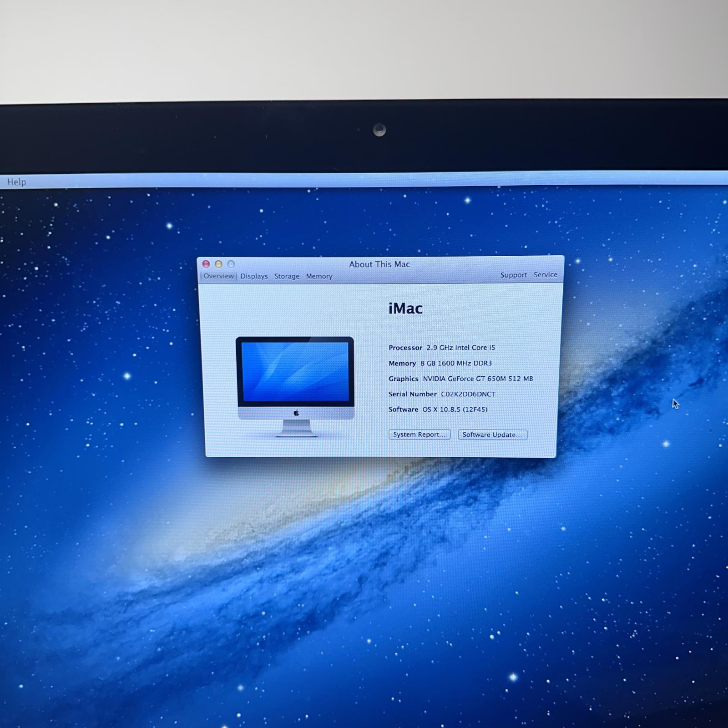Open the Support link
This screenshot has width=728, height=728.
[x=513, y=275]
